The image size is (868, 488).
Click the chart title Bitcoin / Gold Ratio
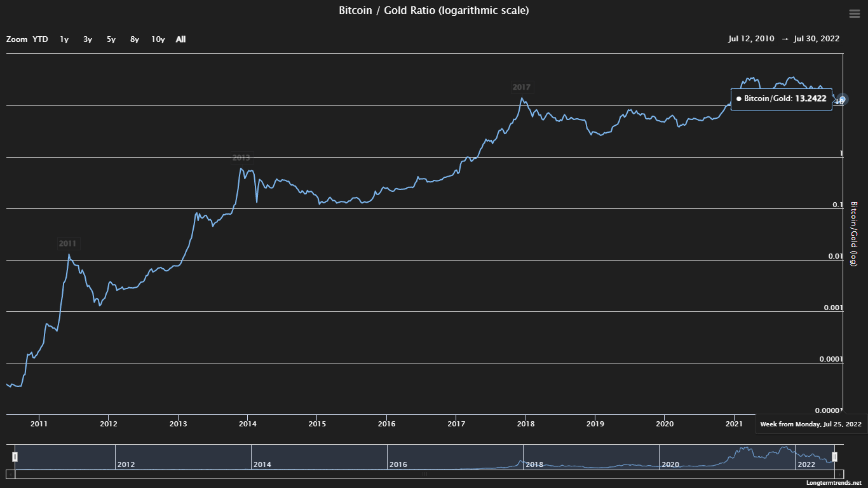click(x=434, y=10)
